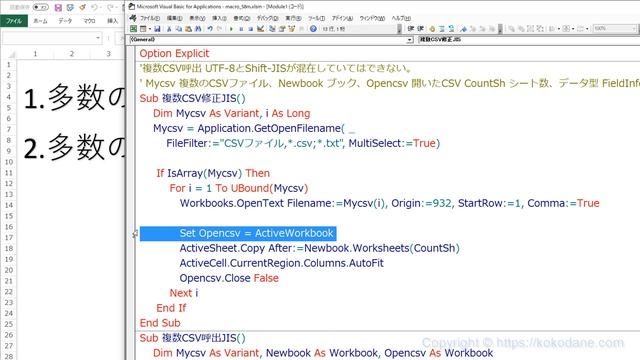The width and height of the screenshot is (640, 360).
Task: Open the 編集(E) menu in VBA editor
Action: 175,18
